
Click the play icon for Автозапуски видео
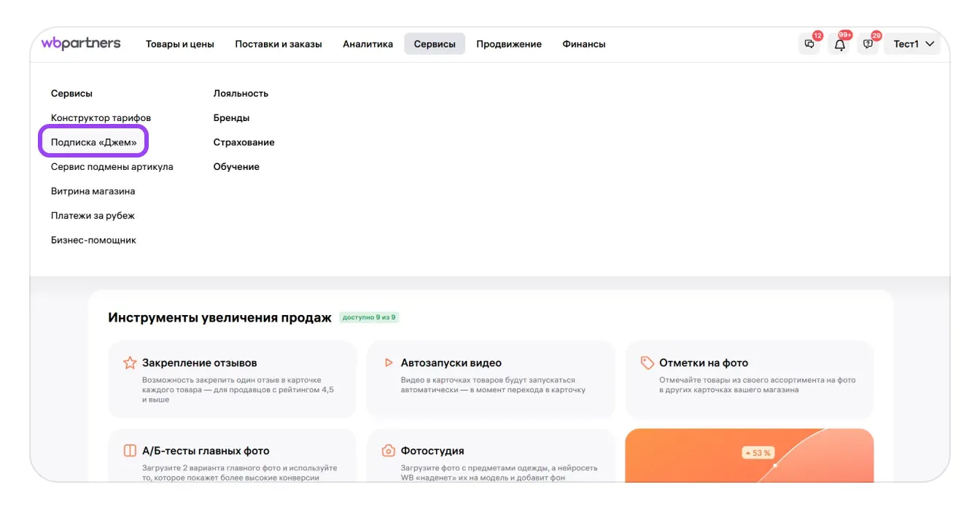click(x=389, y=362)
